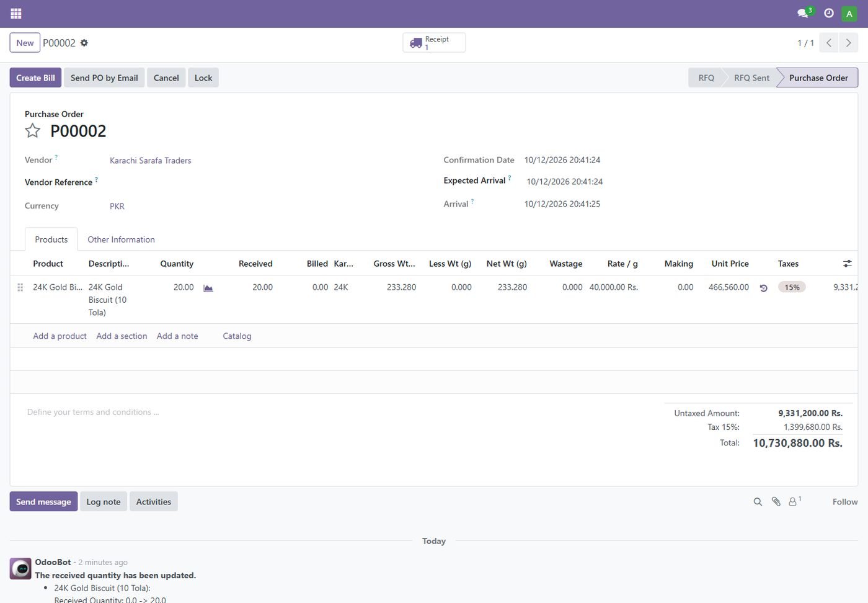Click the Add a note link
Screen dimensions: 868x603
pyautogui.click(x=177, y=336)
